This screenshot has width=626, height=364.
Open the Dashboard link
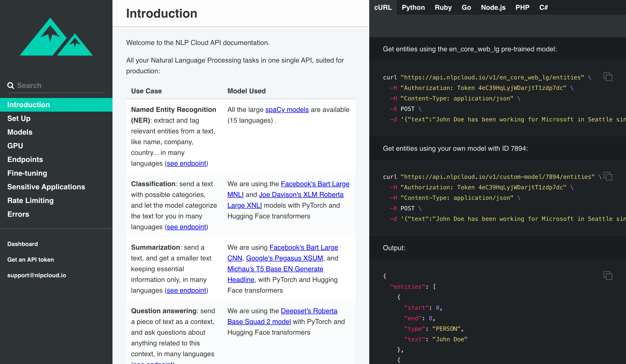coord(22,244)
